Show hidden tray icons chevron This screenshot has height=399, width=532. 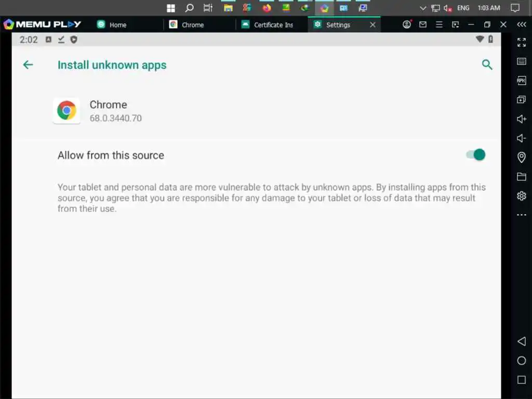(423, 8)
